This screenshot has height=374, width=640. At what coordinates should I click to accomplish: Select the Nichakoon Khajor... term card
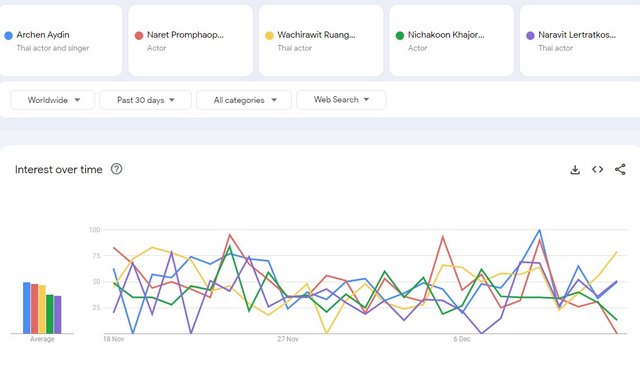451,40
